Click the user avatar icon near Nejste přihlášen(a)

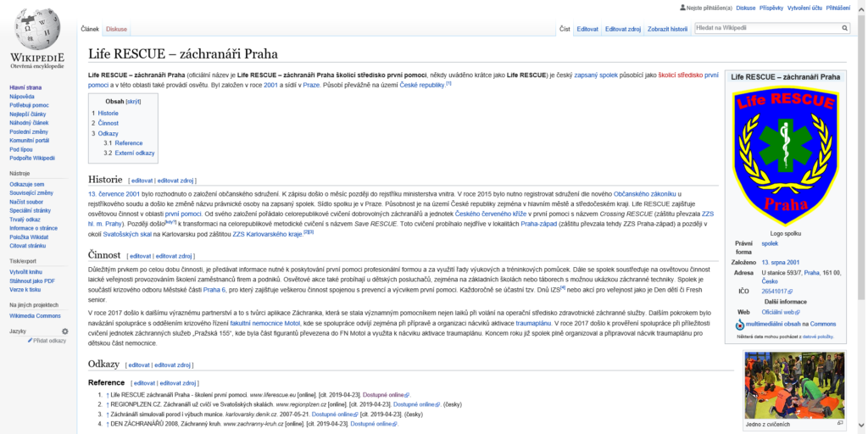pyautogui.click(x=682, y=8)
